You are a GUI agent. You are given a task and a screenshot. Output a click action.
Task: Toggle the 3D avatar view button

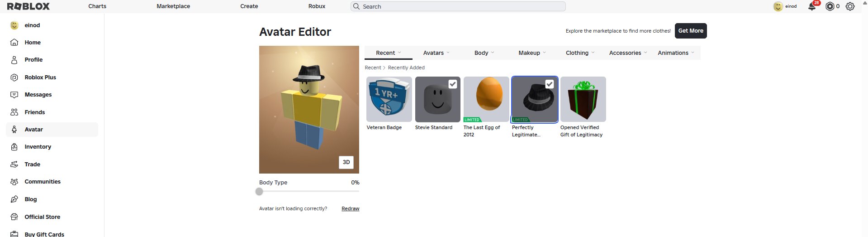[x=346, y=162]
